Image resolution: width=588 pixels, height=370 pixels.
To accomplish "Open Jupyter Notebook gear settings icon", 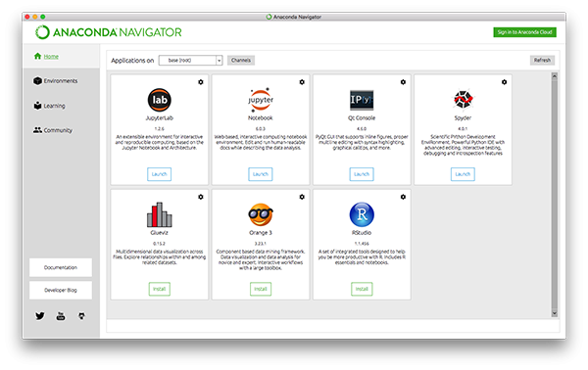I will [302, 82].
